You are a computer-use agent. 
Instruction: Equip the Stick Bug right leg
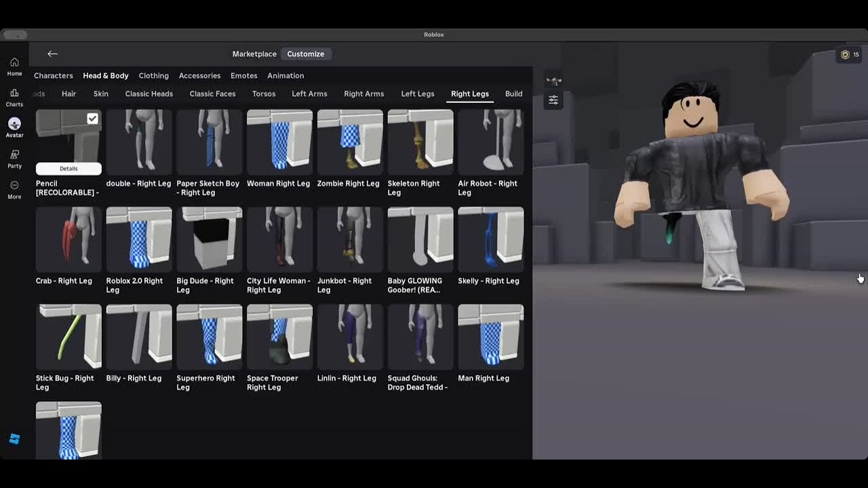[68, 337]
